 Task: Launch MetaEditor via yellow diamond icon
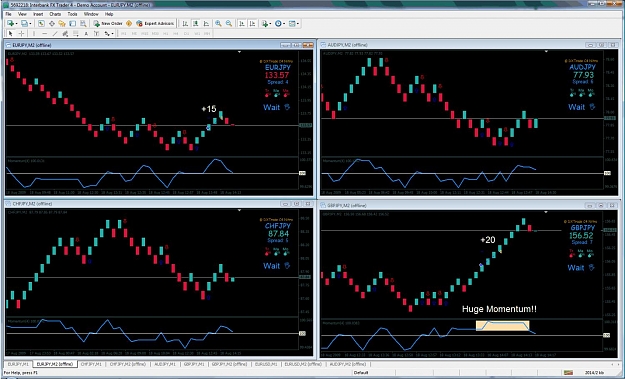(x=129, y=24)
